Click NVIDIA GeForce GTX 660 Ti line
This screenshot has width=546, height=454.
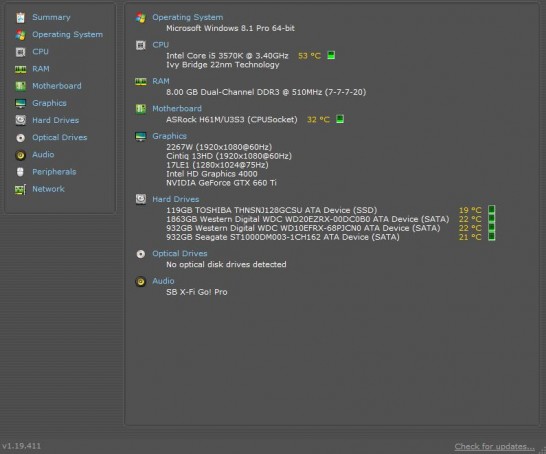click(221, 183)
